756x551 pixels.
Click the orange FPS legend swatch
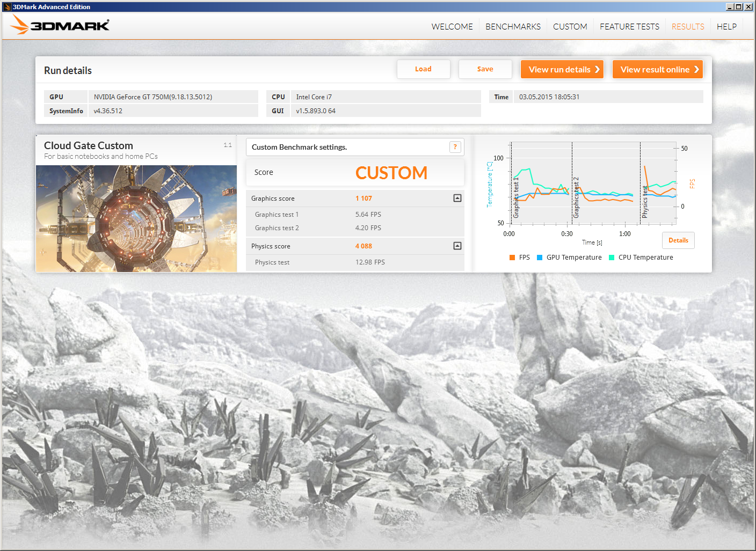point(512,258)
